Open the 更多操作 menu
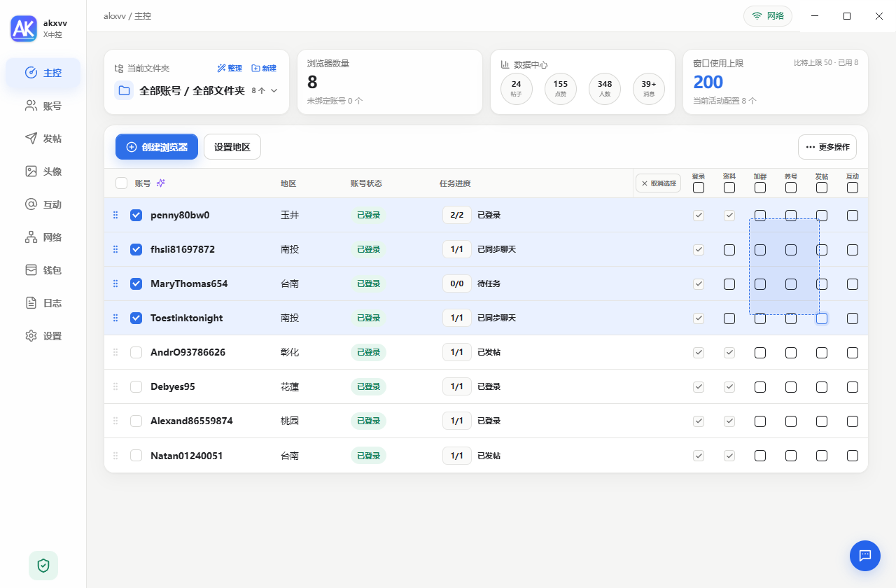The width and height of the screenshot is (896, 588). pyautogui.click(x=827, y=147)
